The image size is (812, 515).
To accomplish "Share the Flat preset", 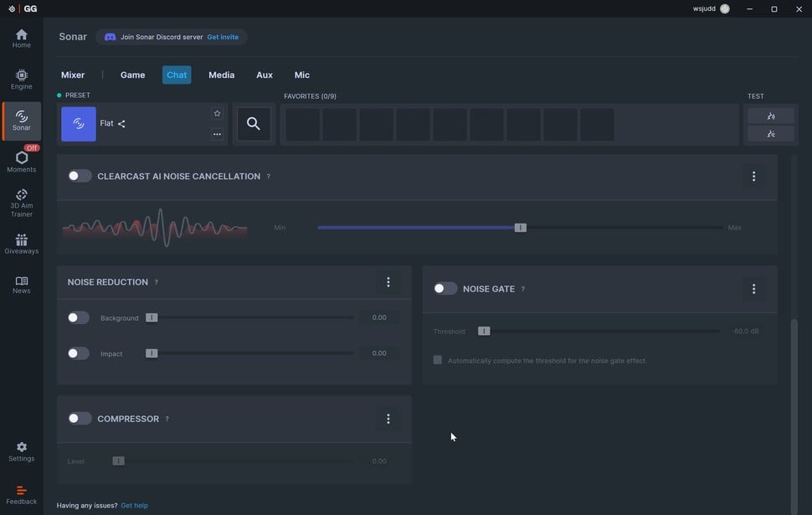I will [x=121, y=123].
